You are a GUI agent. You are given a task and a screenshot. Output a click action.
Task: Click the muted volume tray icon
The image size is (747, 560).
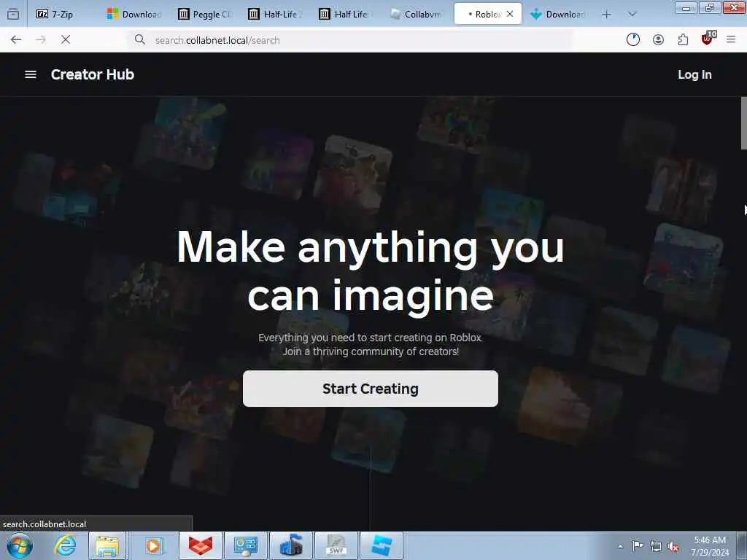click(673, 547)
